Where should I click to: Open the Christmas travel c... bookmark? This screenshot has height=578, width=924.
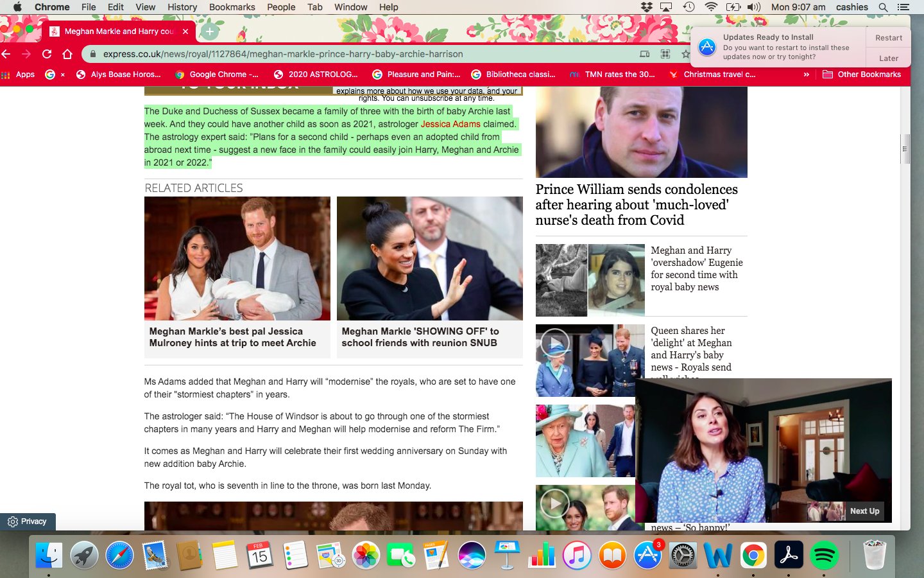point(712,74)
